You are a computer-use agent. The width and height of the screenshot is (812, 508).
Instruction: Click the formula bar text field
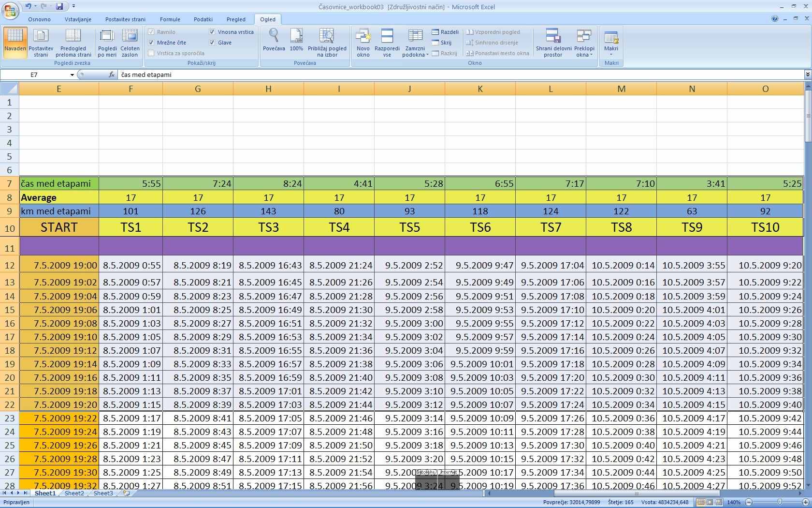pos(460,75)
